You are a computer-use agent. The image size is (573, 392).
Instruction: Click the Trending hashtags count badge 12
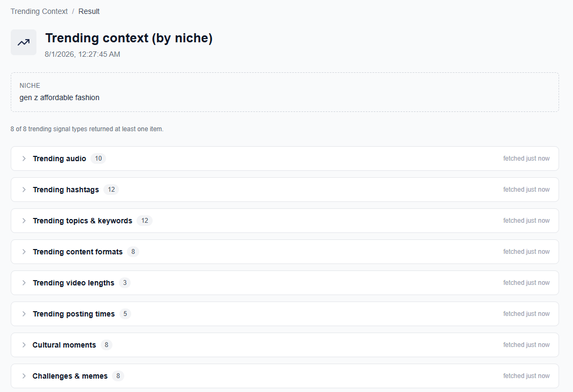(111, 190)
